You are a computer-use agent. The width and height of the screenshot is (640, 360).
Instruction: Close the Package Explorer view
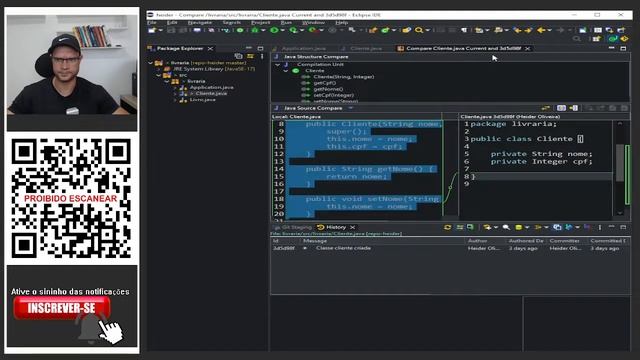click(x=210, y=49)
